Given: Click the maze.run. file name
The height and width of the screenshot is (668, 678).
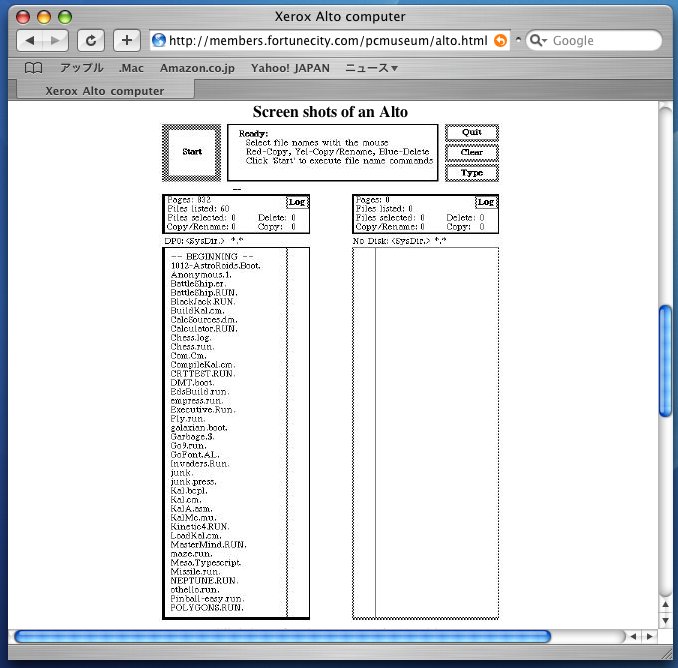Looking at the screenshot, I should pyautogui.click(x=191, y=554).
